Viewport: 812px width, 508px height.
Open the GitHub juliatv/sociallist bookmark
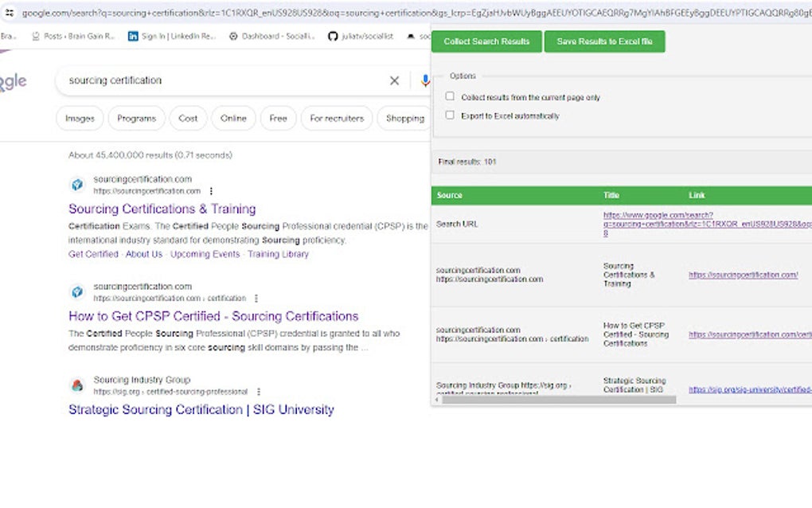point(361,36)
